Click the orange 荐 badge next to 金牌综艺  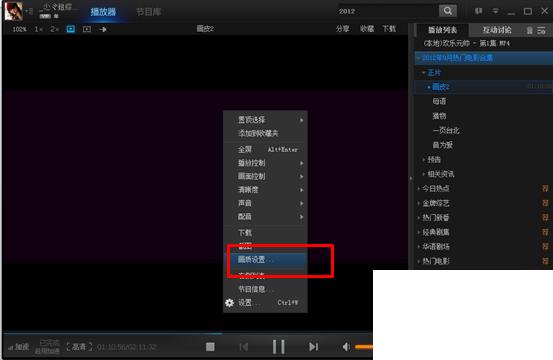(545, 203)
